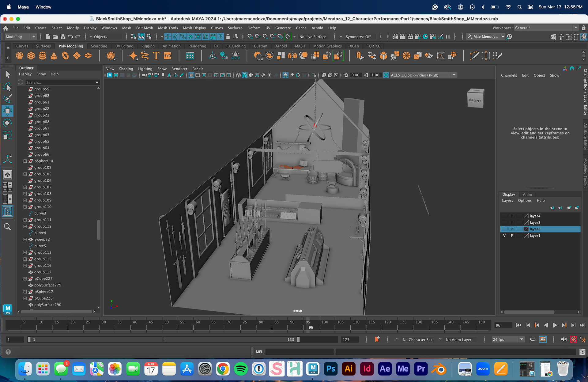
Task: Toggle the V visibility of layer1
Action: 504,236
